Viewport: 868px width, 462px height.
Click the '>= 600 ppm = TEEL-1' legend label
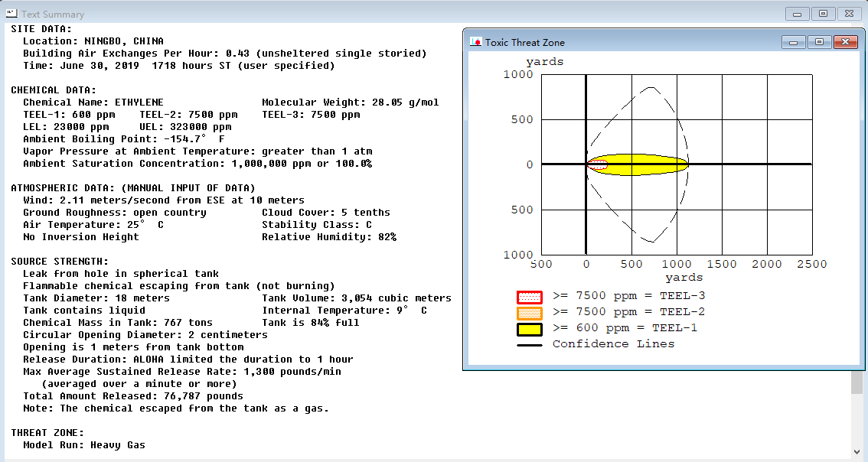pos(625,327)
